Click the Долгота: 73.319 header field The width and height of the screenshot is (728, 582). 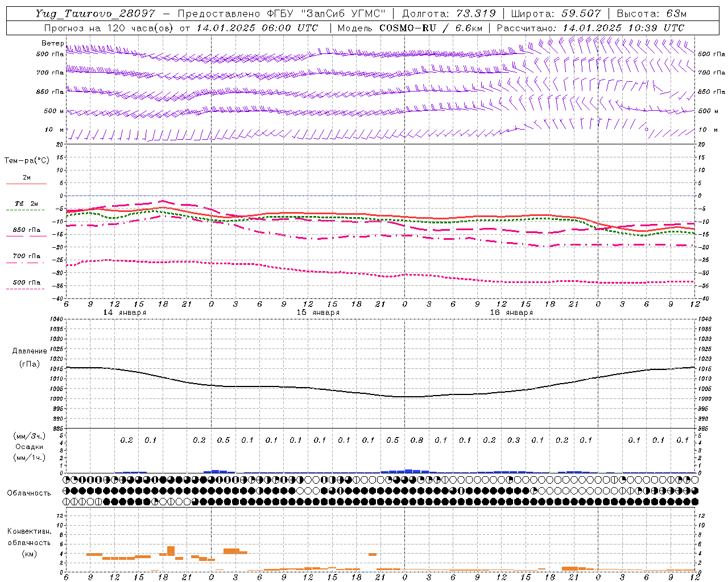pos(449,14)
